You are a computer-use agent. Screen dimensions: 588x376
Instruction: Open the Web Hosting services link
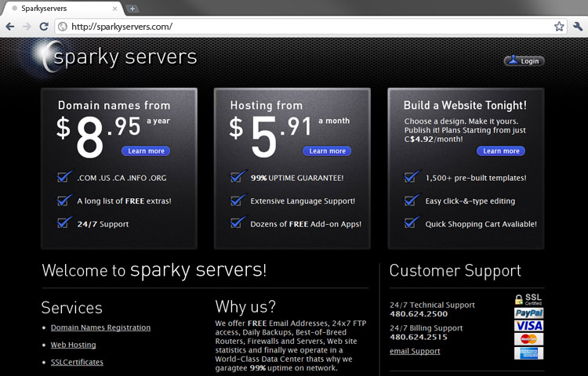73,345
